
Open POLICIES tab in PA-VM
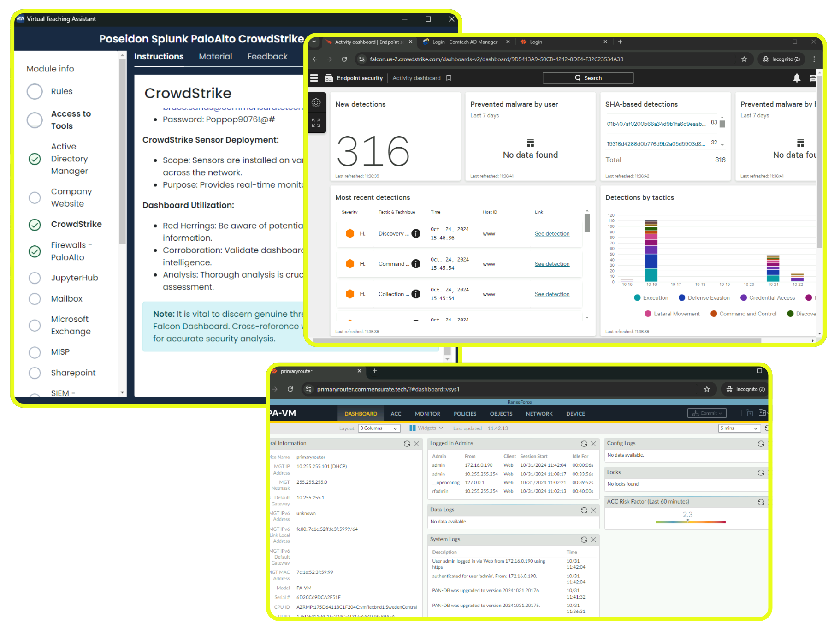coord(465,414)
